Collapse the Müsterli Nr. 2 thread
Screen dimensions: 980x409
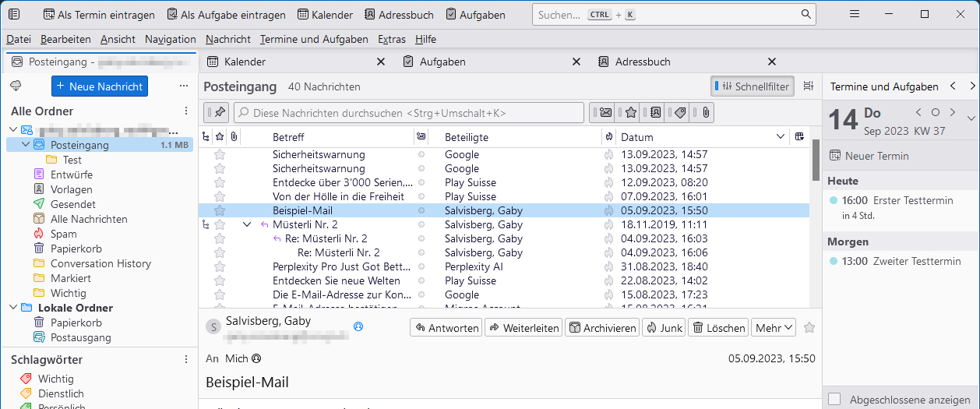click(247, 224)
